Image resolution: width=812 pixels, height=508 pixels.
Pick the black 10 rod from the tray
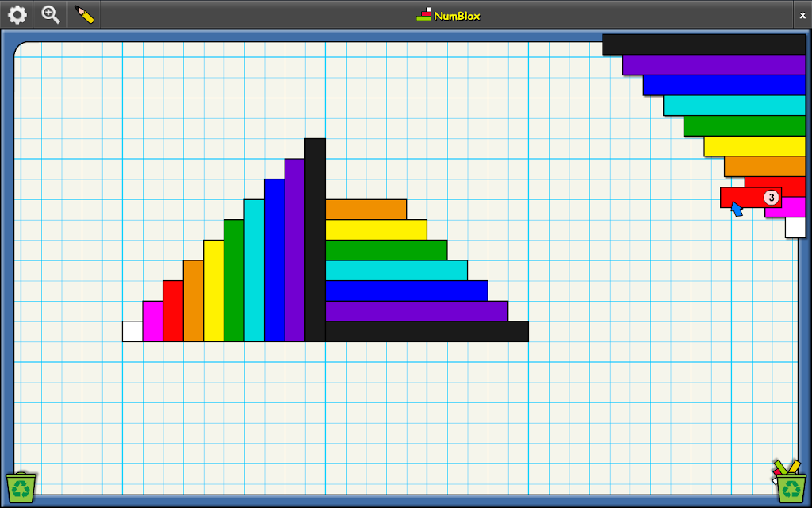(704, 44)
